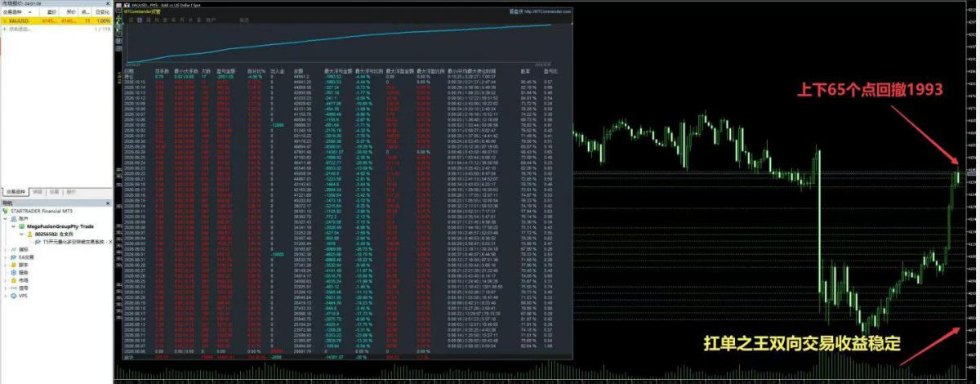This screenshot has width=980, height=384.
Task: Collapse the 80256582 account node
Action: pyautogui.click(x=21, y=234)
